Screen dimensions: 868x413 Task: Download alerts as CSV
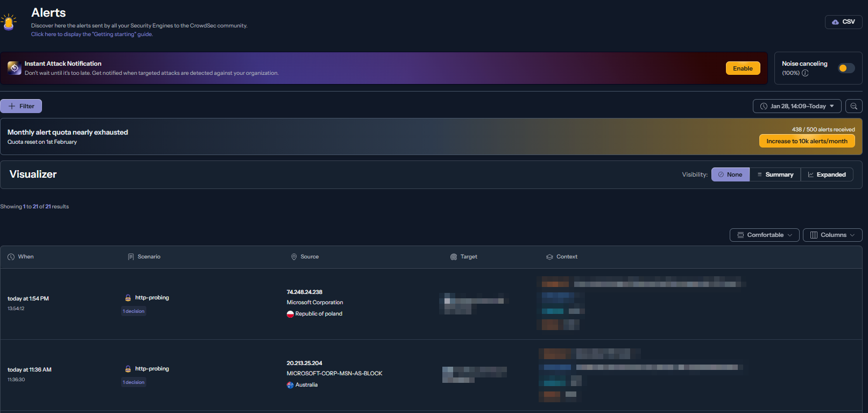843,22
